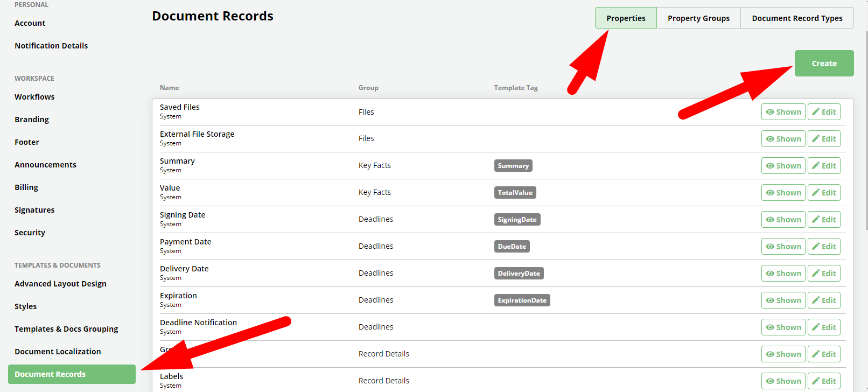Go to Advanced Layout Design settings
Image resolution: width=868 pixels, height=392 pixels.
(60, 284)
